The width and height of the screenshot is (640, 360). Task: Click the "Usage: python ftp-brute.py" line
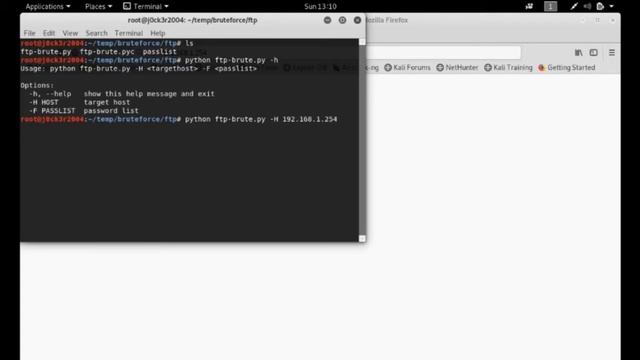tap(139, 69)
